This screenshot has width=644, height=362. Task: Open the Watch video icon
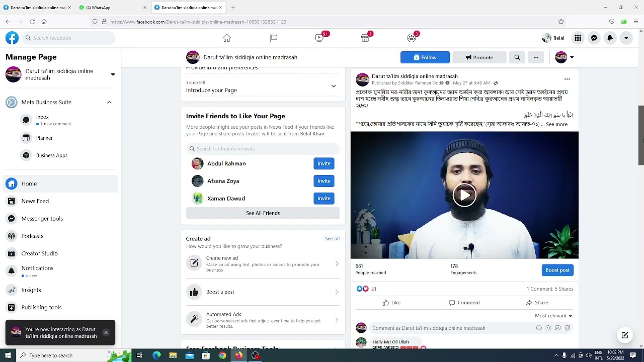coord(319,38)
